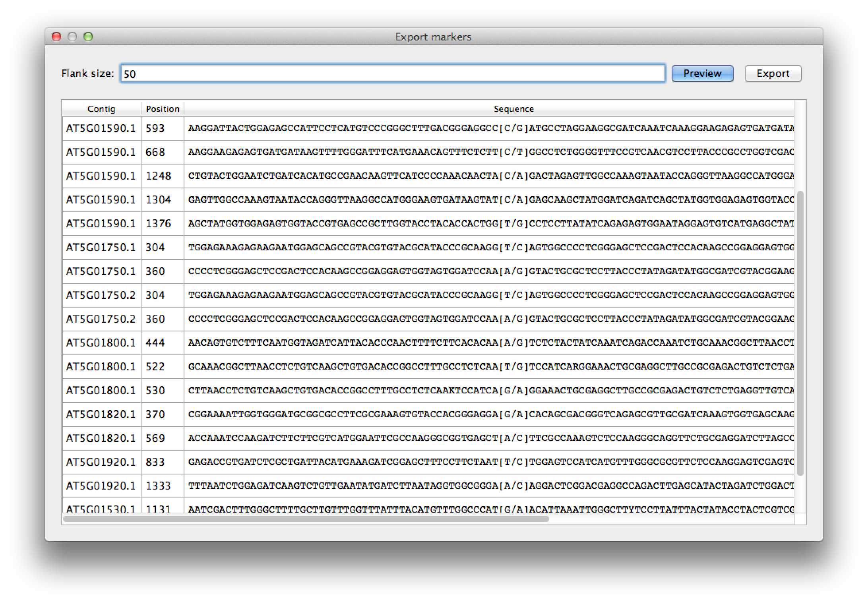Select the AT5G01590.1 row at position 1248

101,176
